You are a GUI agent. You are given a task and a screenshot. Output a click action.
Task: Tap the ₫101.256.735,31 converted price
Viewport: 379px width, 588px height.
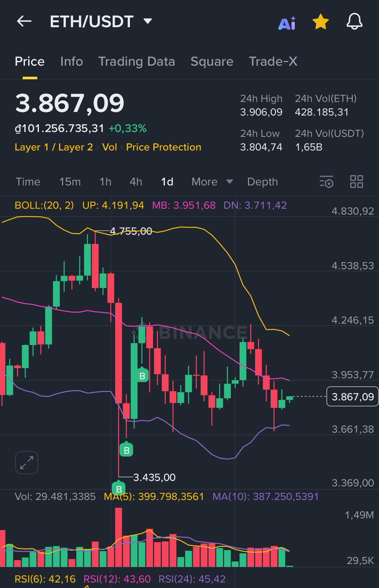click(x=59, y=128)
